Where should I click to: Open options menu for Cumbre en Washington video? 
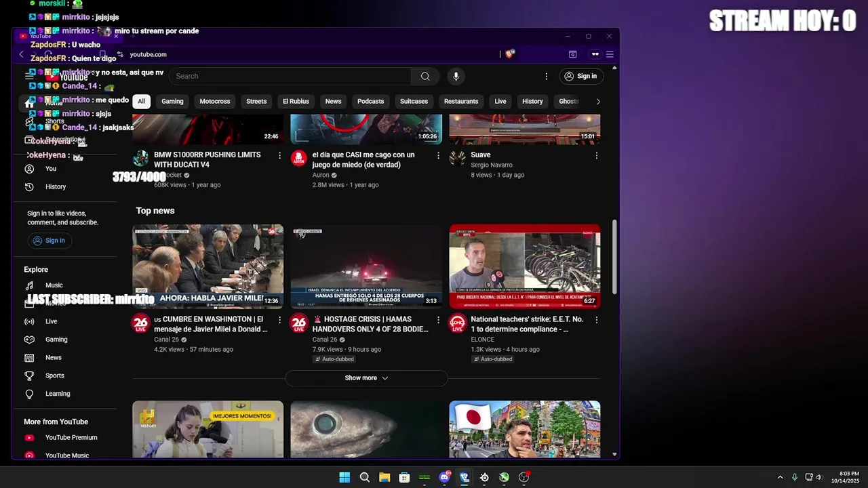tap(279, 320)
